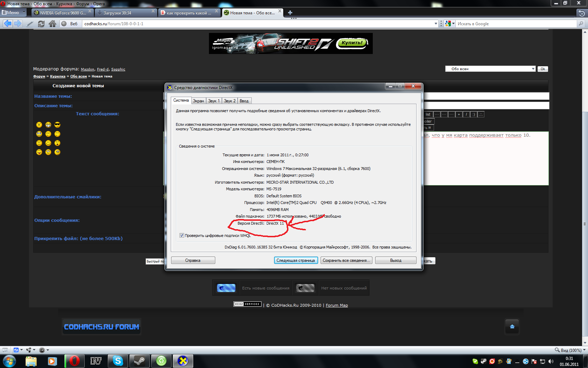Open green recycle app in taskbar
The height and width of the screenshot is (368, 588).
(x=161, y=361)
